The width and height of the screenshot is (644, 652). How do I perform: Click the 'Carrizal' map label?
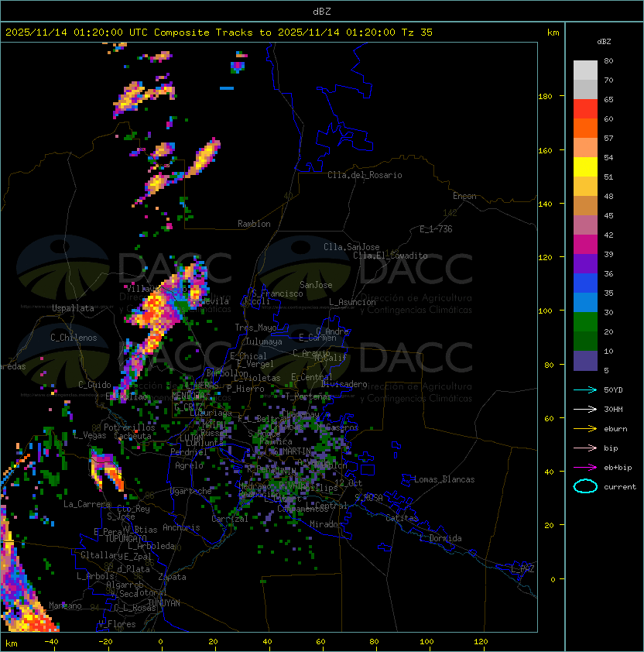coord(230,519)
